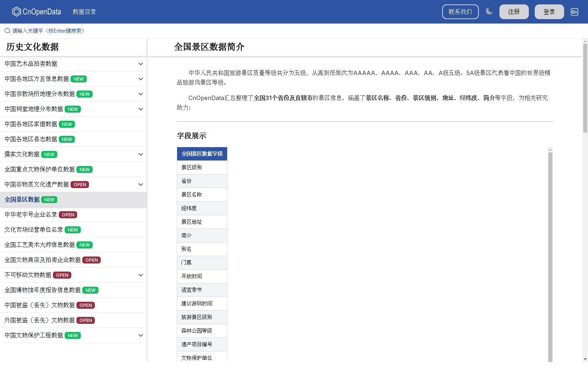Click the 字段展示 heading
588x368 pixels.
pyautogui.click(x=191, y=136)
